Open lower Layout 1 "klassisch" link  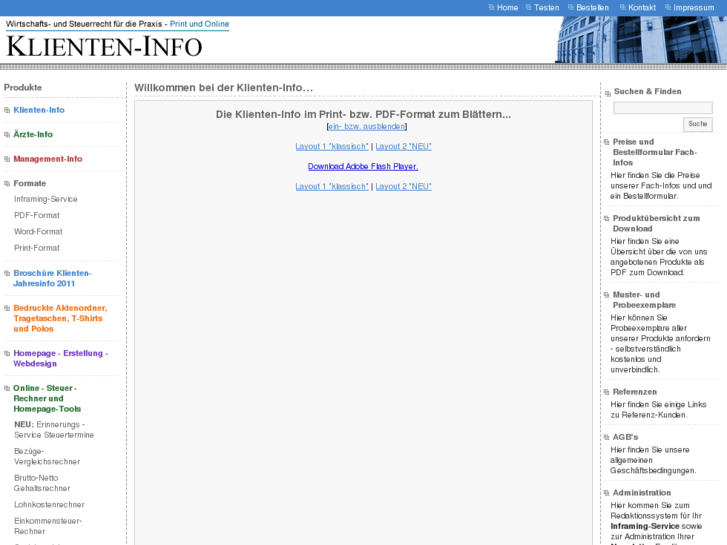pos(332,186)
